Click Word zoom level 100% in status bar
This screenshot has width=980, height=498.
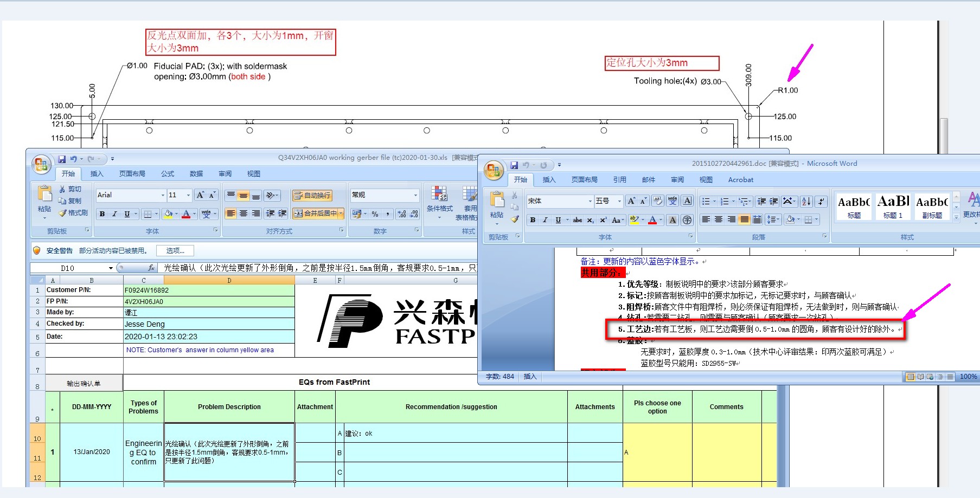[x=968, y=377]
